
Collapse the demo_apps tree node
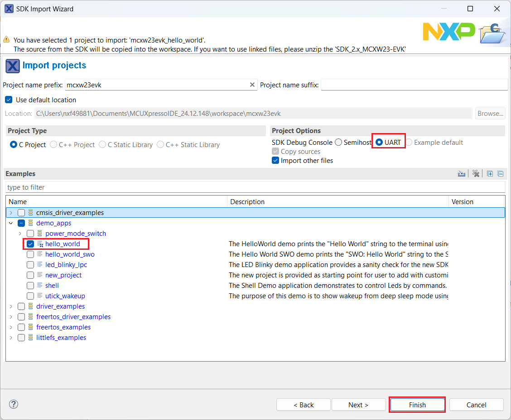11,223
